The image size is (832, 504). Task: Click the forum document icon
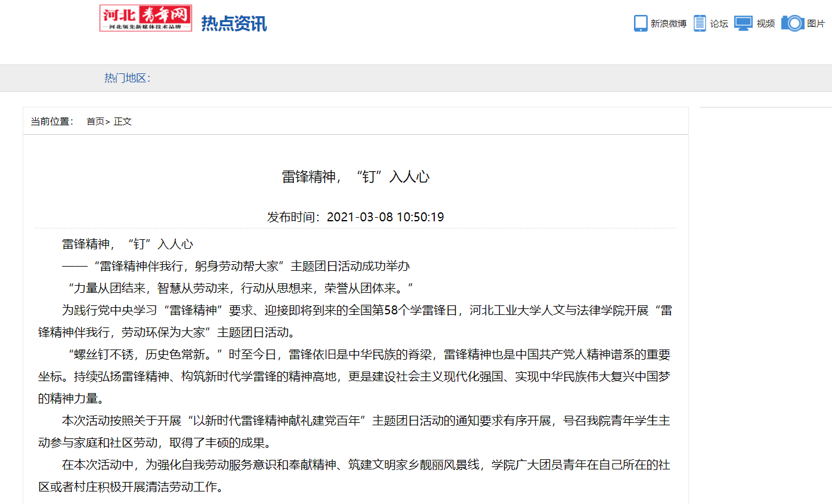click(700, 23)
